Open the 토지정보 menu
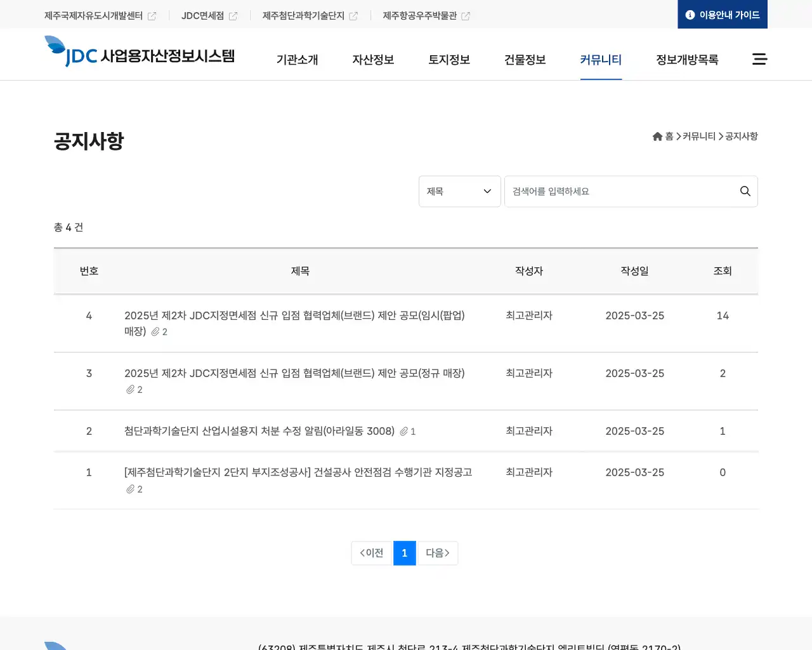Screen dimensions: 812x650 pyautogui.click(x=449, y=60)
